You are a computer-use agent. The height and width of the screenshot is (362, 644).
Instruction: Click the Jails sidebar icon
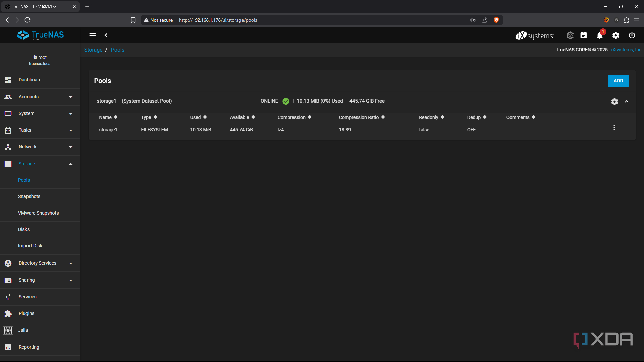tap(8, 330)
